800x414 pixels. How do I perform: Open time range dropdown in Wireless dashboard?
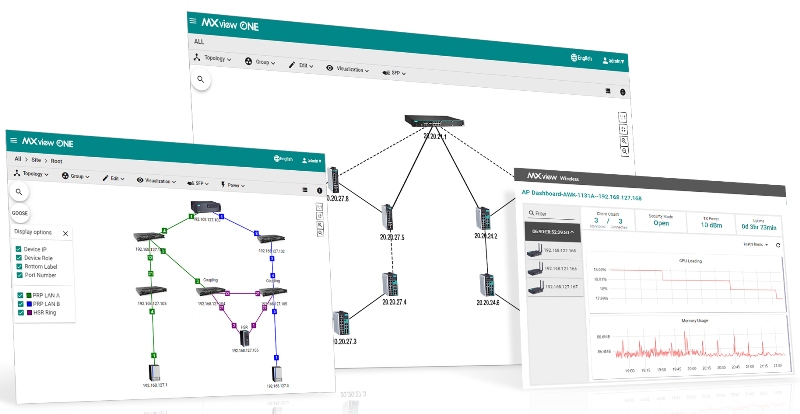(756, 245)
